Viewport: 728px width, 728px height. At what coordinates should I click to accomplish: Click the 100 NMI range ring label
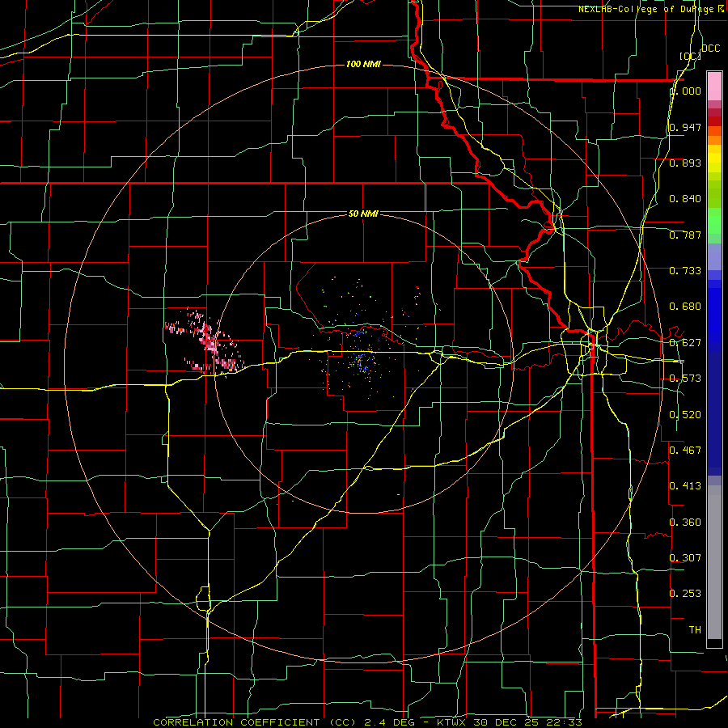click(363, 64)
